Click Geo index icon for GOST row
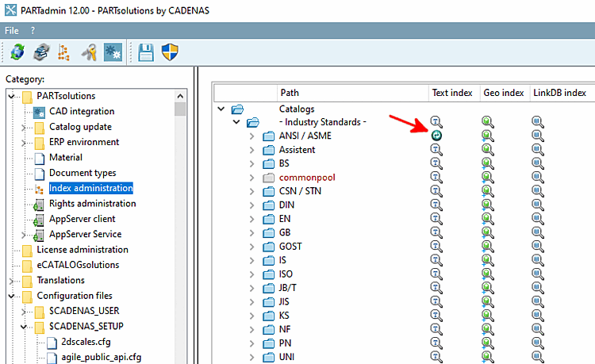 (x=488, y=246)
